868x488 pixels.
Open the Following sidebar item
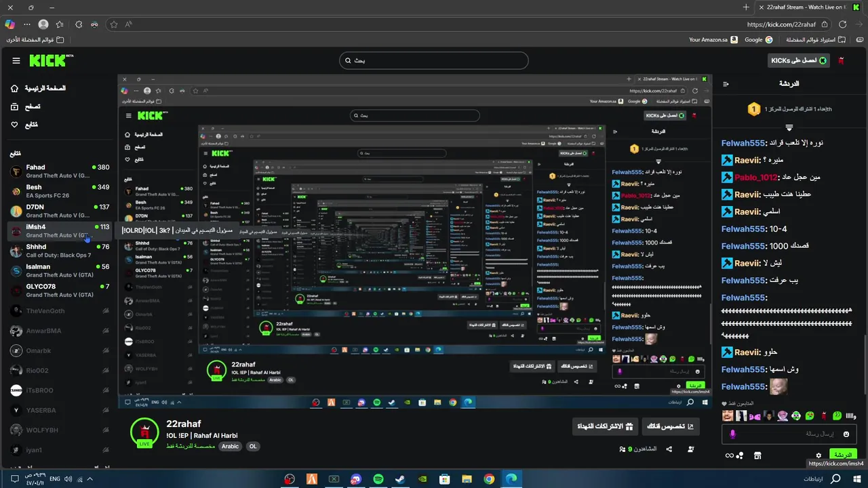pos(24,125)
